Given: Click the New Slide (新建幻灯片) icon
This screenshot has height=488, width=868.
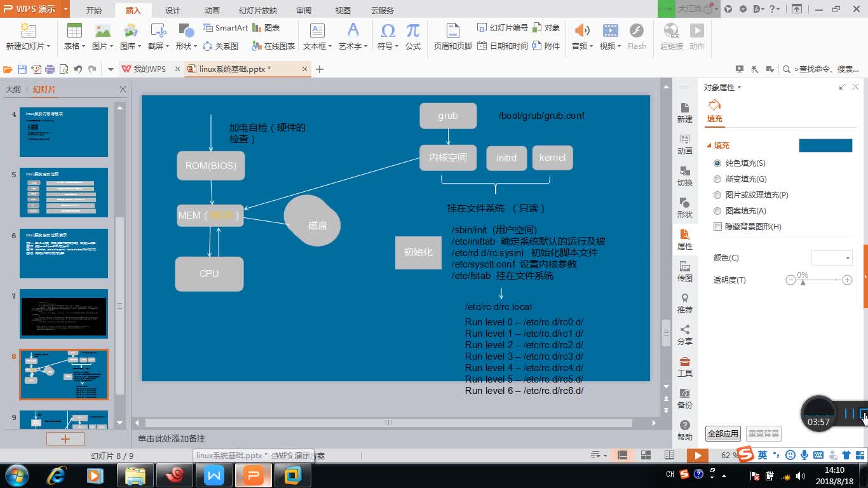Looking at the screenshot, I should [x=28, y=31].
